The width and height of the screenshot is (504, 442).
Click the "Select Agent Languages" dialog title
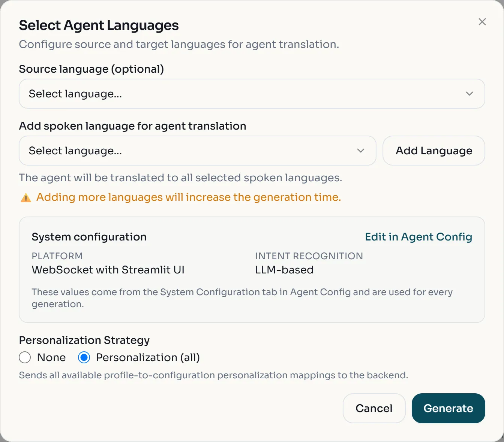point(99,25)
